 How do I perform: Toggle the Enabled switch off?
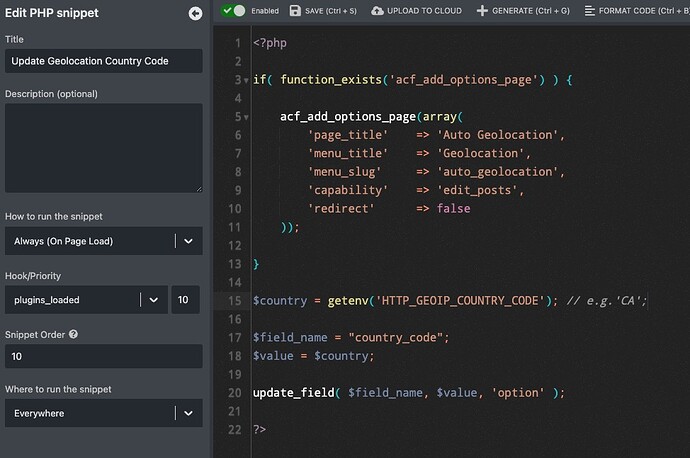(x=233, y=11)
